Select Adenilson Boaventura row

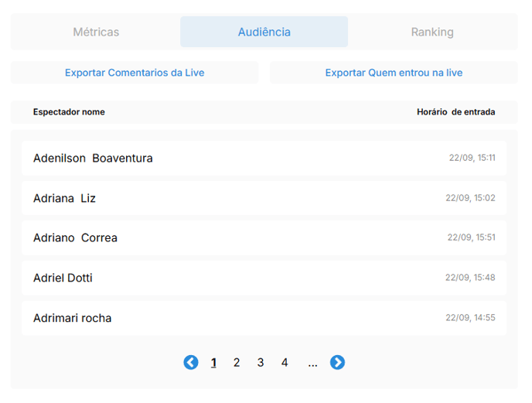coord(264,159)
